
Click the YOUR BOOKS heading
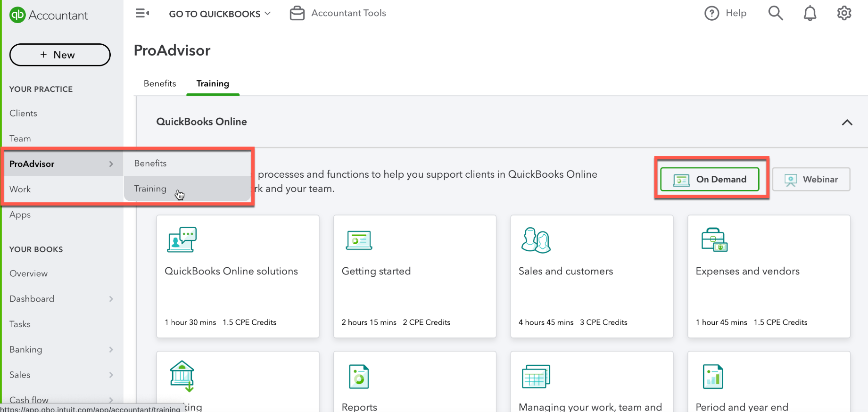(x=36, y=249)
